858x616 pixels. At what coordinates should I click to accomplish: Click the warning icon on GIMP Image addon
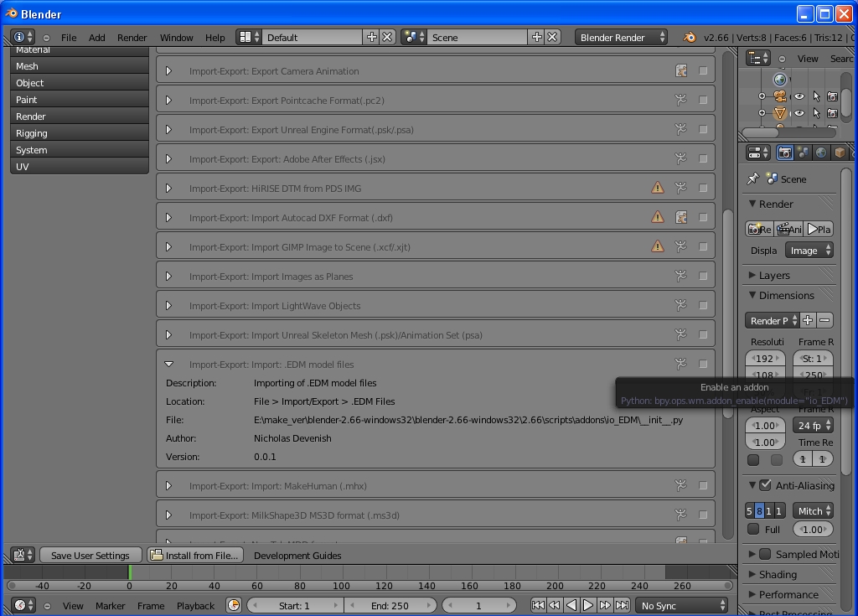tap(658, 246)
